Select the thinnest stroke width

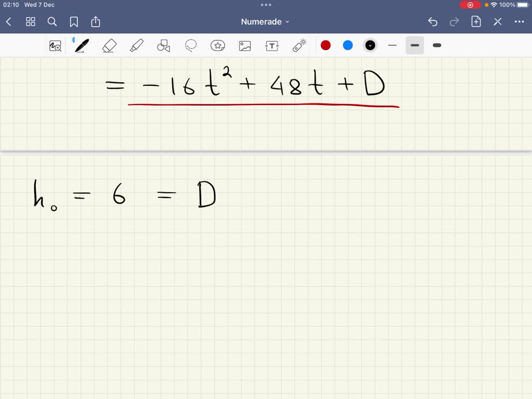[x=393, y=46]
